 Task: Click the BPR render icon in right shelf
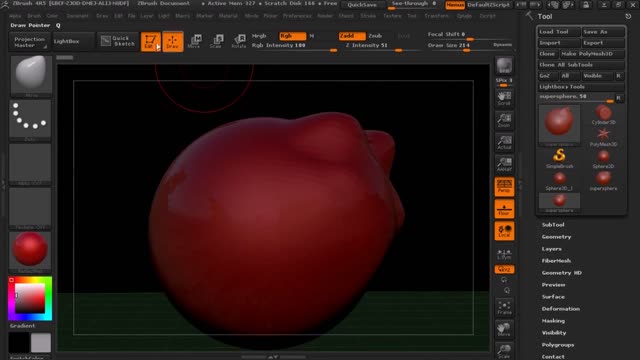tap(504, 66)
